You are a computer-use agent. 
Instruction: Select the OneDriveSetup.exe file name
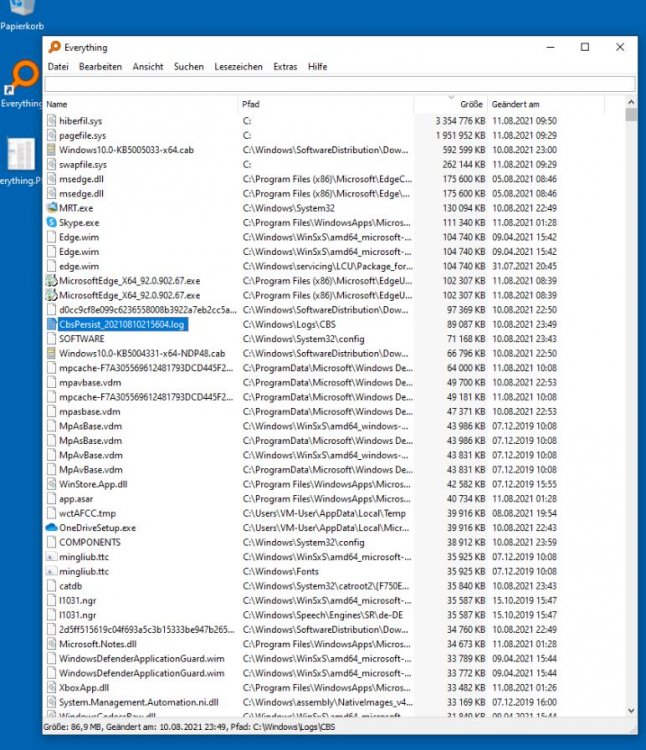coord(98,528)
